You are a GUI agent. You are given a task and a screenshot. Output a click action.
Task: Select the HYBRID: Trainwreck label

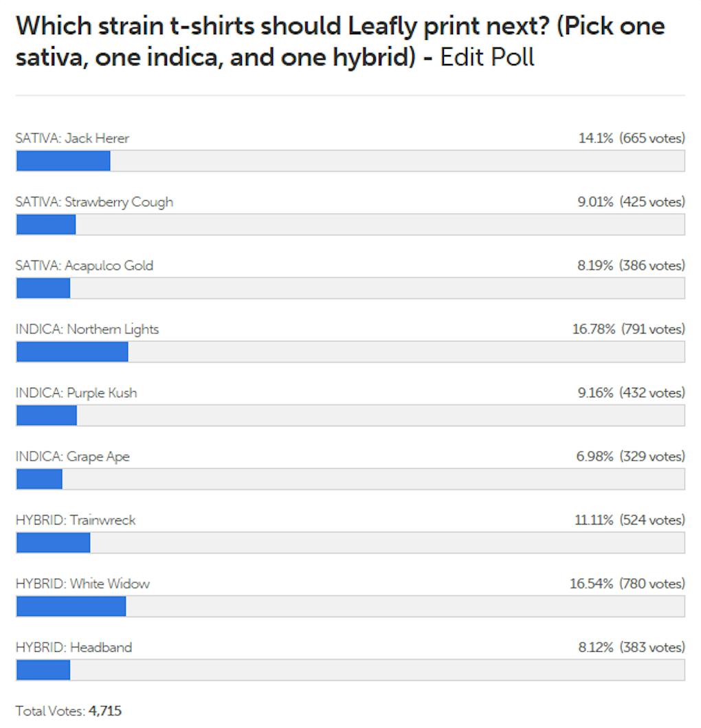[x=76, y=520]
